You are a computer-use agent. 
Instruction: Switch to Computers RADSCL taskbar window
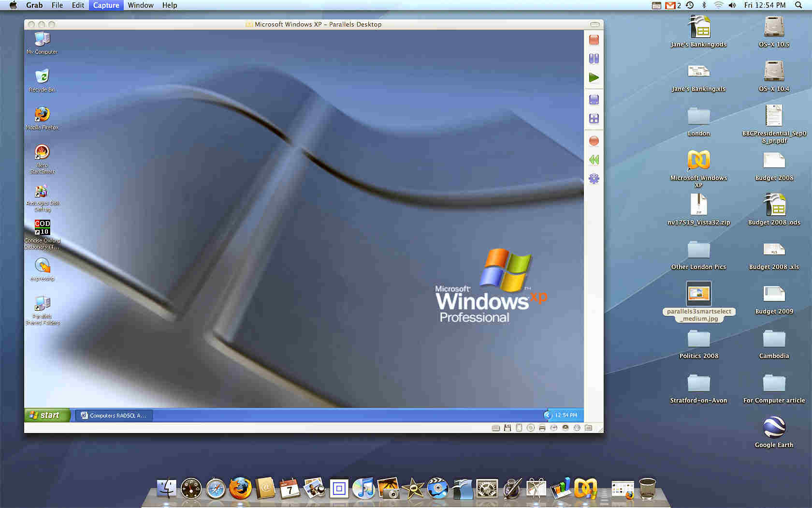[114, 415]
